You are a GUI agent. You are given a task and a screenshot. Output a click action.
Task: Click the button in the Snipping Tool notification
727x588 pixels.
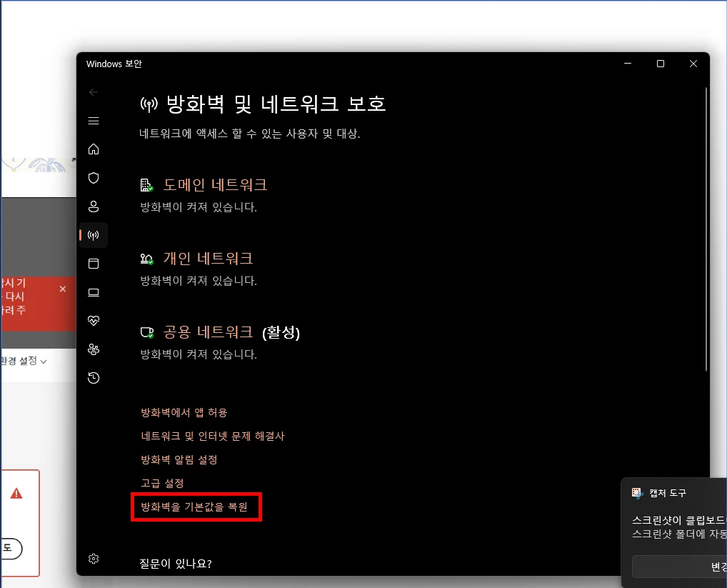(679, 566)
